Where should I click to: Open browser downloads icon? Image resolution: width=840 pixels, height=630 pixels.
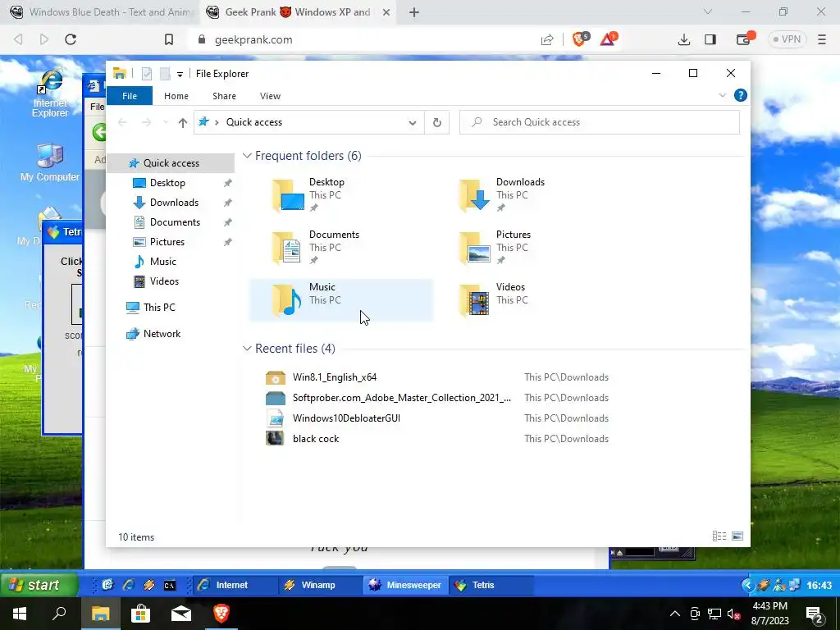pos(684,39)
